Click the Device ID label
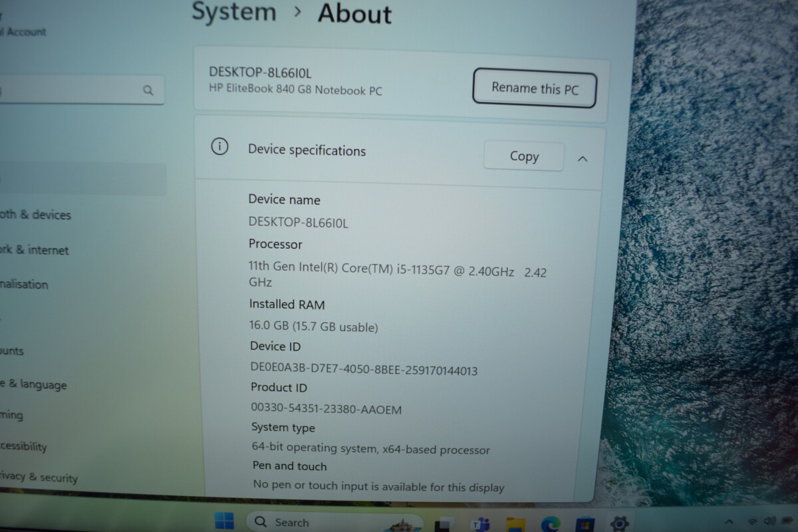798x532 pixels. point(275,346)
